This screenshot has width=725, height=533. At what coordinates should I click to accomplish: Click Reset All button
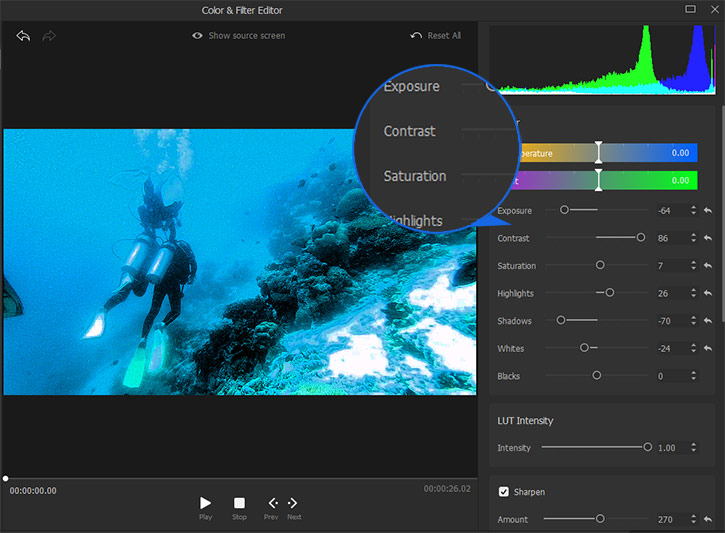click(x=435, y=36)
